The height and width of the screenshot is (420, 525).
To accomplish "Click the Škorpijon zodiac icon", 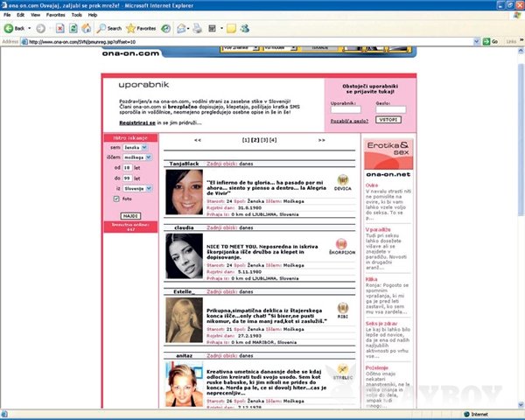I will pos(341,244).
